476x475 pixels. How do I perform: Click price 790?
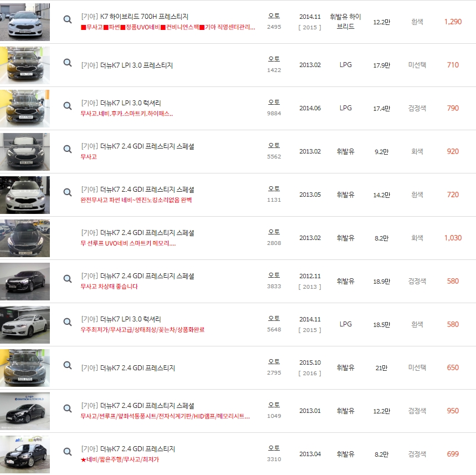click(453, 108)
